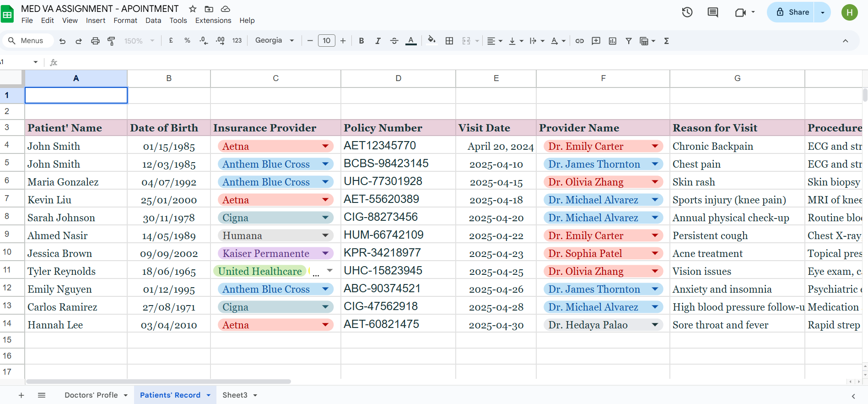Star the document
Viewport: 868px width, 404px height.
[x=193, y=9]
